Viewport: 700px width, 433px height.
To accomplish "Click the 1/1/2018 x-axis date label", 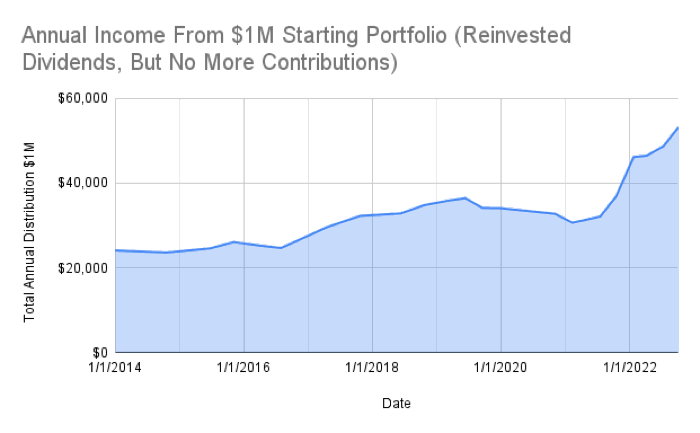I will point(372,368).
